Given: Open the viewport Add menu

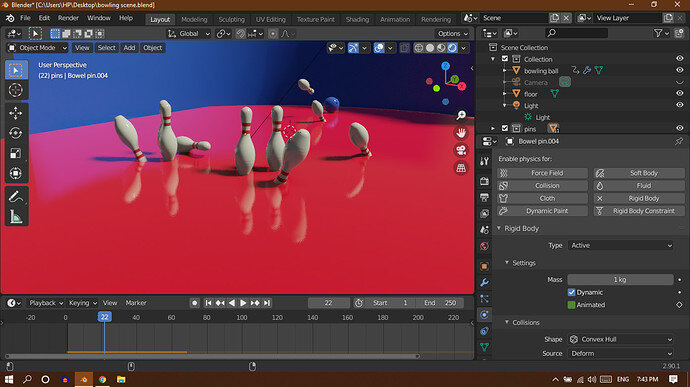Looking at the screenshot, I should pyautogui.click(x=129, y=48).
